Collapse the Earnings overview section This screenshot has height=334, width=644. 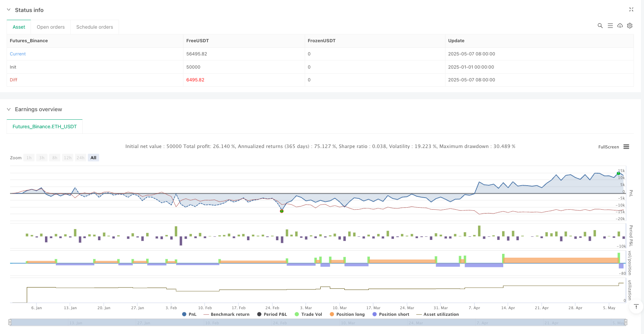click(x=9, y=109)
